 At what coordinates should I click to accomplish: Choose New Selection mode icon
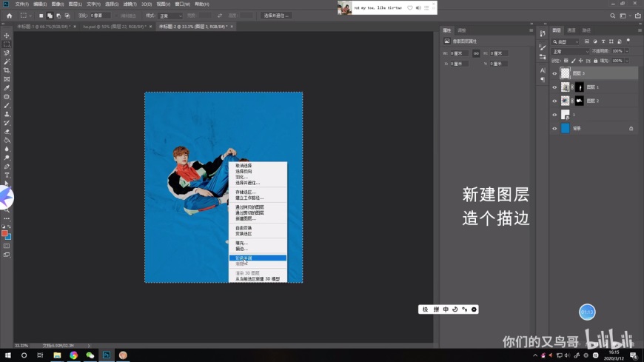(41, 16)
